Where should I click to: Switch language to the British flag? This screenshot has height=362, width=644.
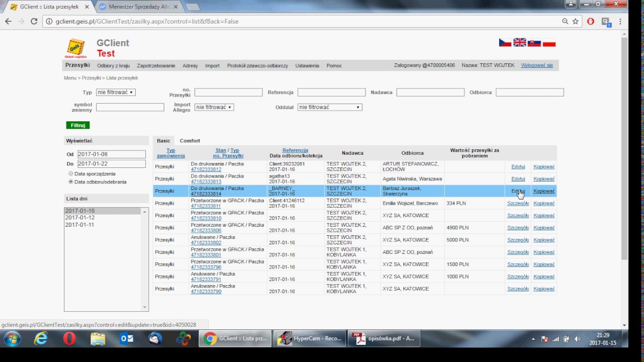[520, 43]
